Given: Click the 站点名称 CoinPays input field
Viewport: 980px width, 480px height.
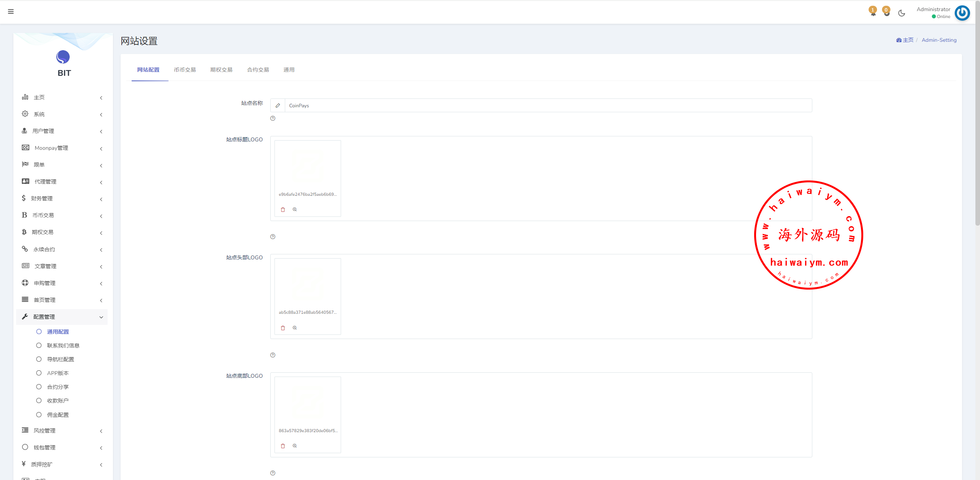Looking at the screenshot, I should [547, 106].
